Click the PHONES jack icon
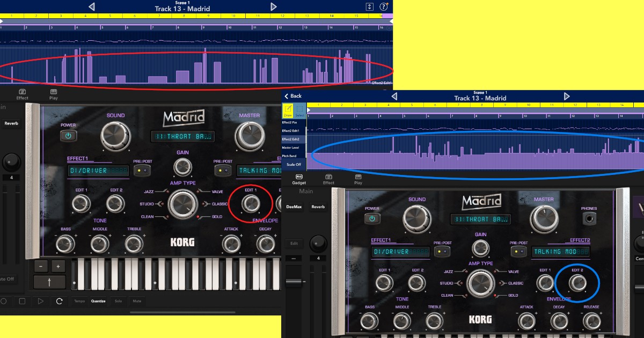 (x=589, y=219)
